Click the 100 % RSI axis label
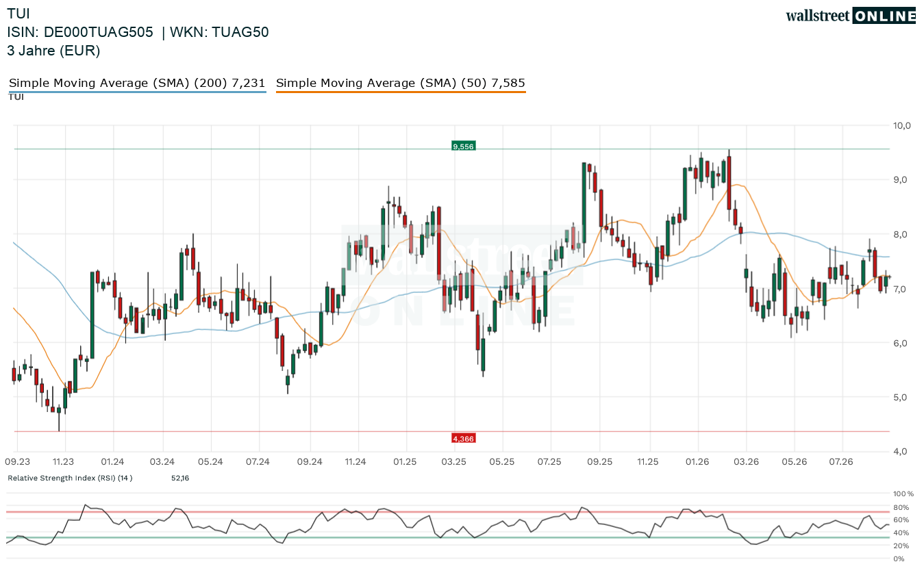The width and height of the screenshot is (924, 577). [x=903, y=493]
